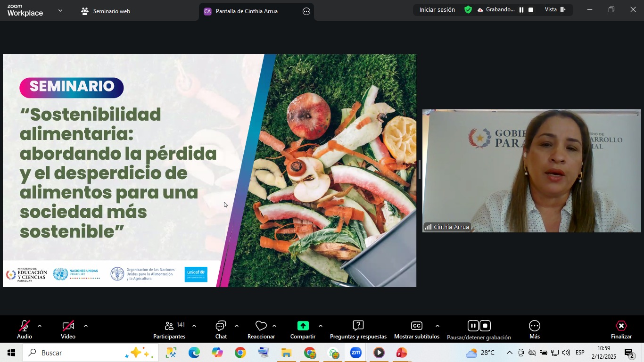Click the Iniciar sesión button
Viewport: 644px width, 362px height.
[437, 9]
